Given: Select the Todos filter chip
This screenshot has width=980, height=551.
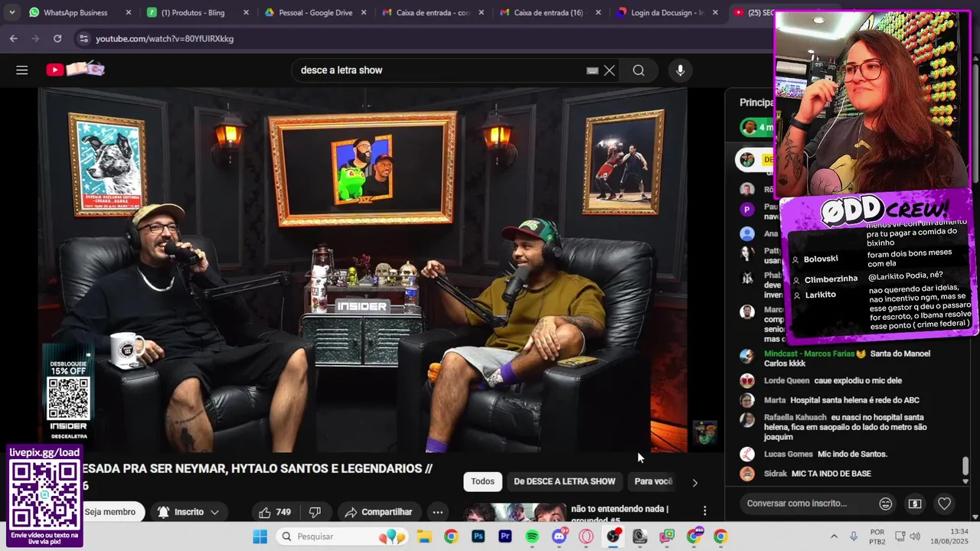Looking at the screenshot, I should pyautogui.click(x=482, y=481).
